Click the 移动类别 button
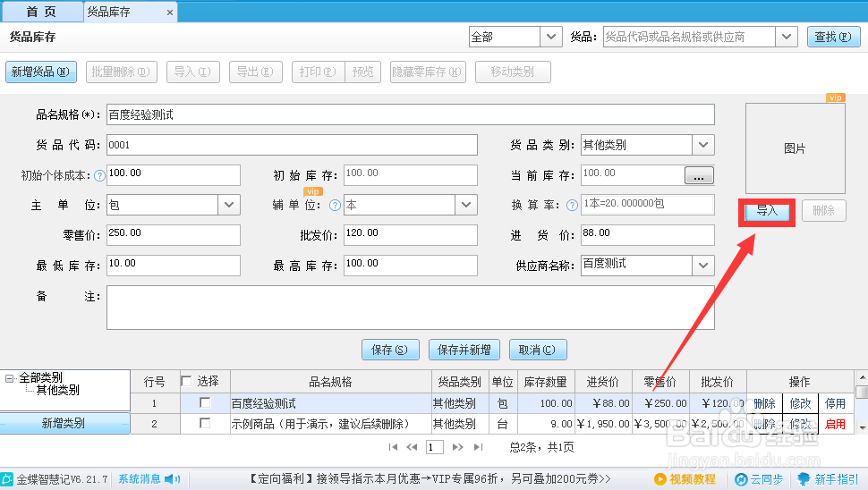The image size is (868, 490). coord(513,72)
